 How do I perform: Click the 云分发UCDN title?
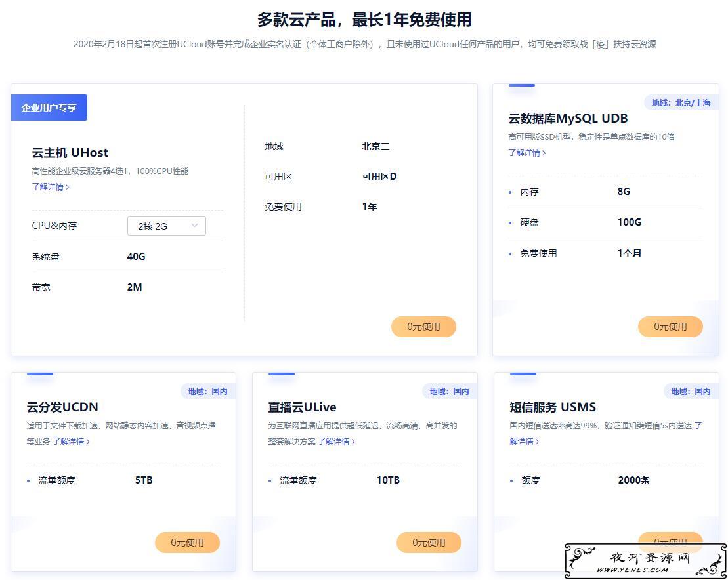62,407
